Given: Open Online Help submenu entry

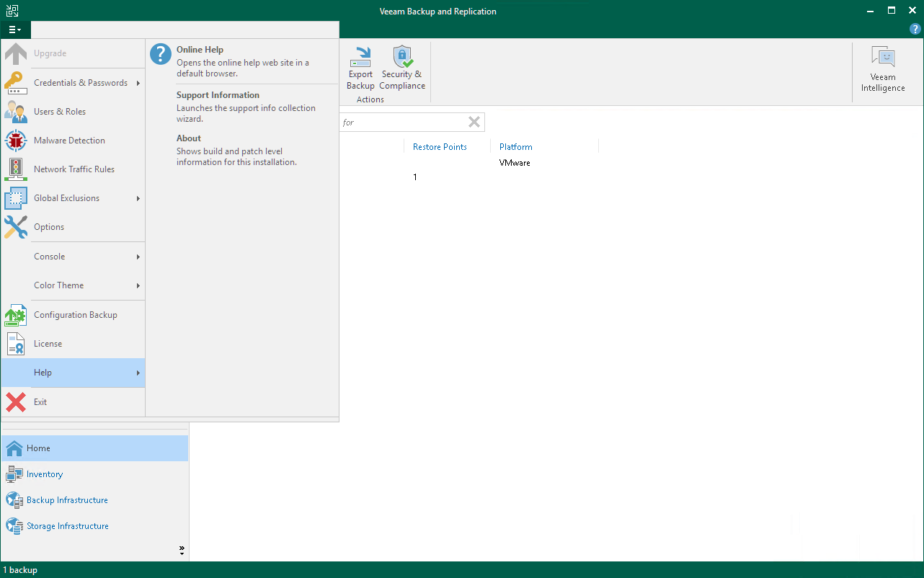Looking at the screenshot, I should click(x=242, y=61).
